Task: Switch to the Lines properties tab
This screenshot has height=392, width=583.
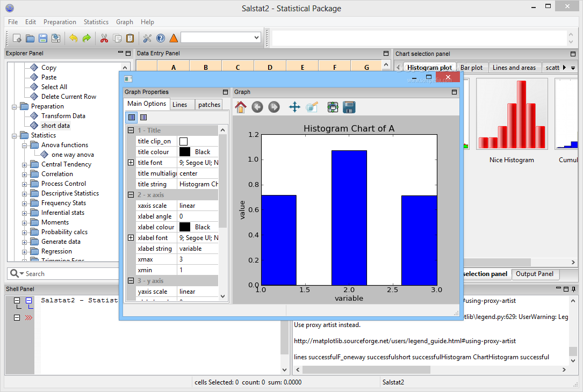Action: (x=183, y=104)
